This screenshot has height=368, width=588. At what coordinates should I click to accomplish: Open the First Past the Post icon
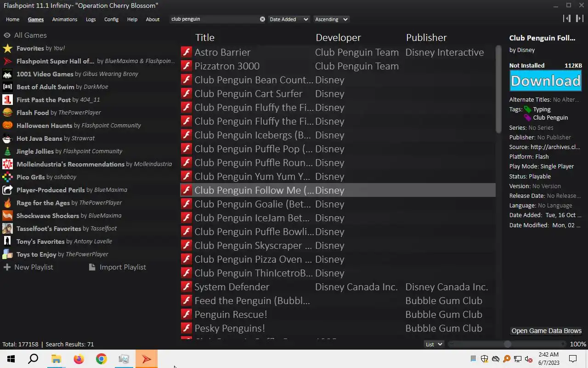point(7,100)
